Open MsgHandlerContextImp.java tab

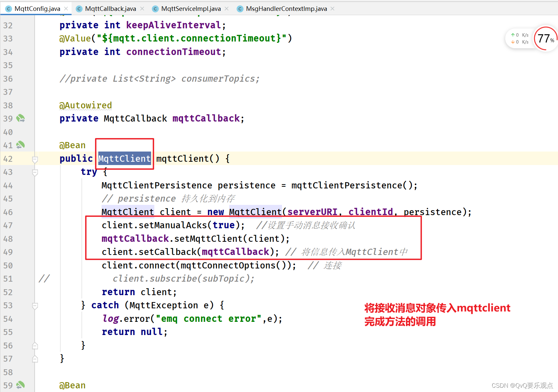286,9
